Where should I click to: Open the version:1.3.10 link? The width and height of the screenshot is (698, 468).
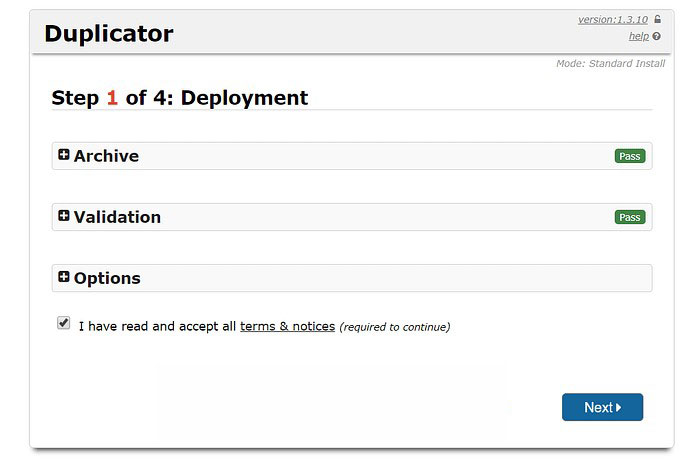tap(613, 20)
